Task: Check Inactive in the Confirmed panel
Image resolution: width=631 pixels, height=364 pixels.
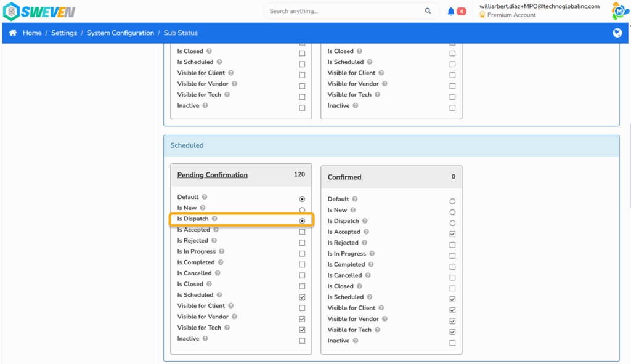Action: click(452, 342)
